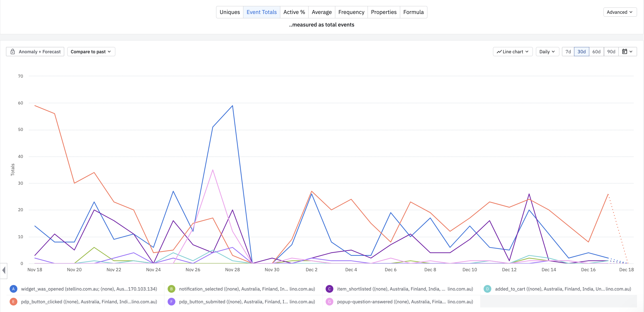Screen dimensions: 644x312
Task: Open the calendar date picker icon
Action: coord(624,52)
